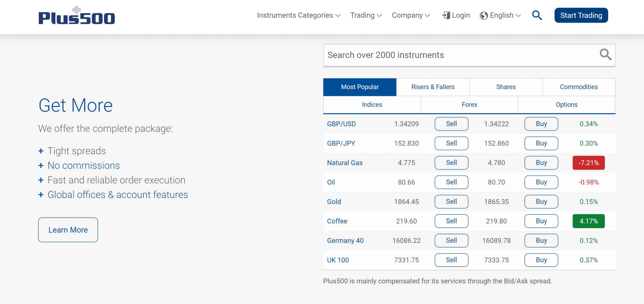The image size is (644, 304).
Task: Open the GBP/JPY instrument link
Action: pyautogui.click(x=341, y=143)
